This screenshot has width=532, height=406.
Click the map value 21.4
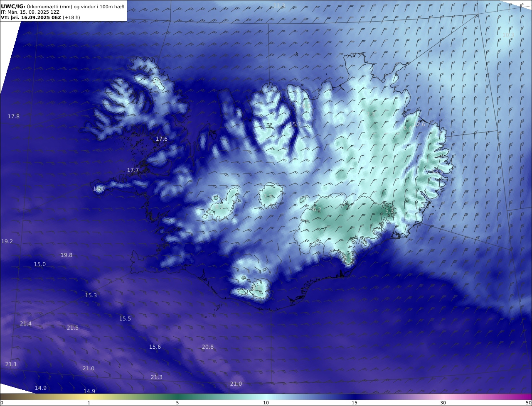click(x=26, y=324)
